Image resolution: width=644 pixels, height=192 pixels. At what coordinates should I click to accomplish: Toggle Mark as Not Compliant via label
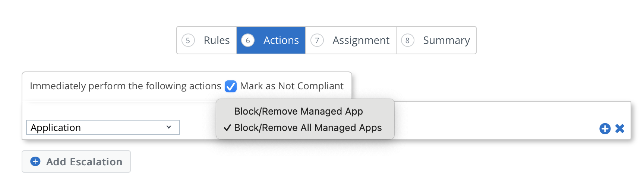pyautogui.click(x=292, y=86)
